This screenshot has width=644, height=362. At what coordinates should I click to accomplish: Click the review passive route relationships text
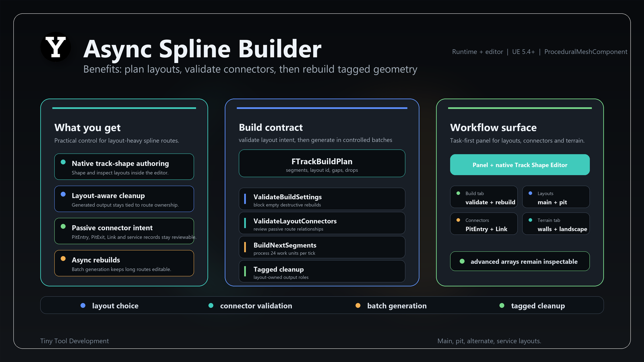click(x=288, y=229)
